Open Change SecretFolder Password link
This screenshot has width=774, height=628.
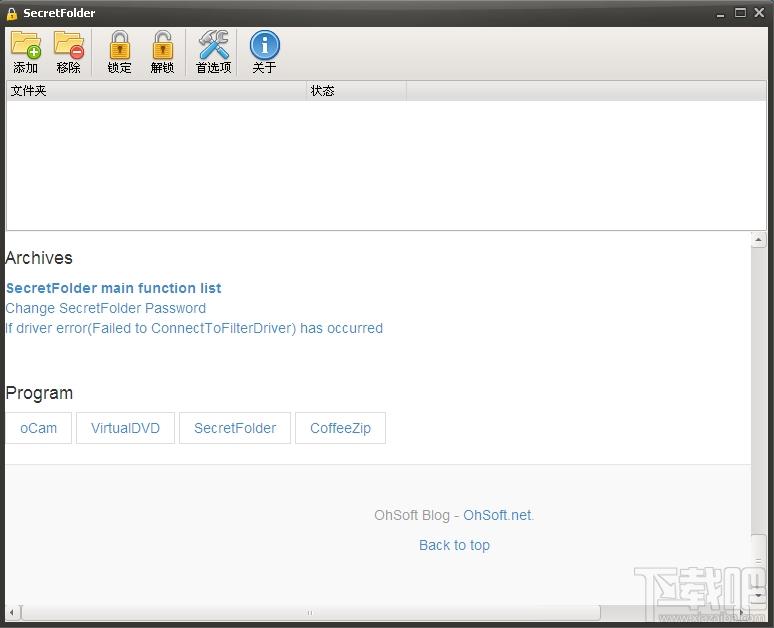(x=106, y=308)
